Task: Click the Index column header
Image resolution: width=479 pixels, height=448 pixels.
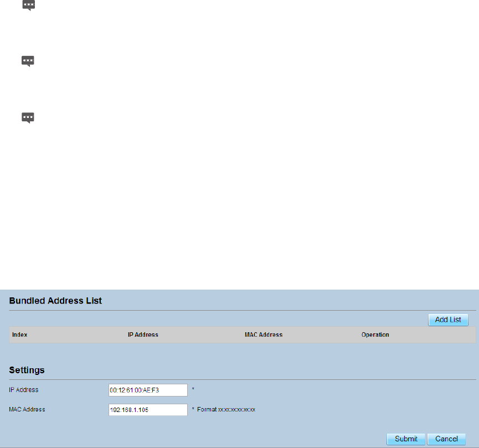Action: click(19, 334)
